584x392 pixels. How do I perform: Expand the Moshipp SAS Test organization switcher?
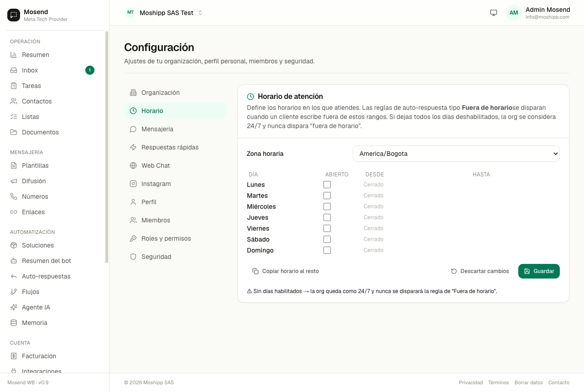click(x=164, y=13)
